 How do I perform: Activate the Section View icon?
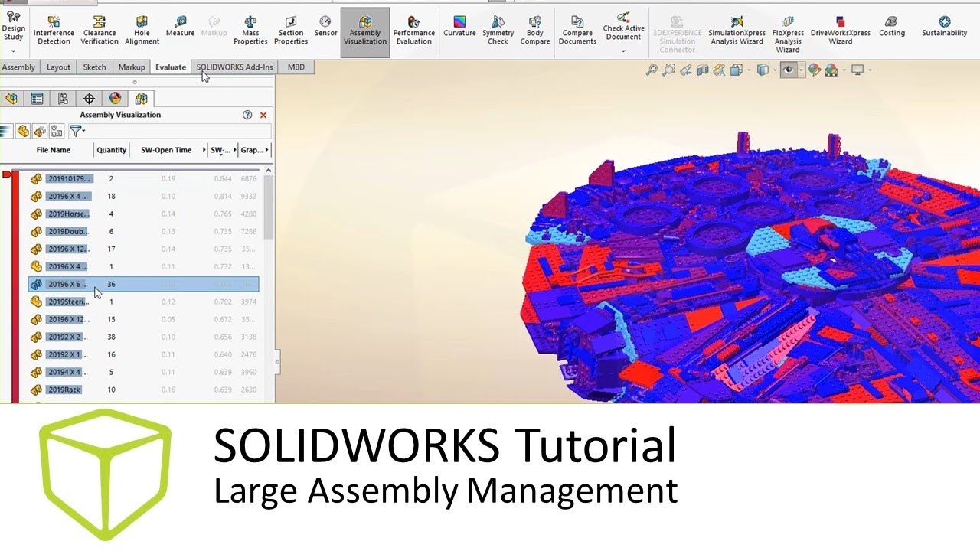click(702, 70)
